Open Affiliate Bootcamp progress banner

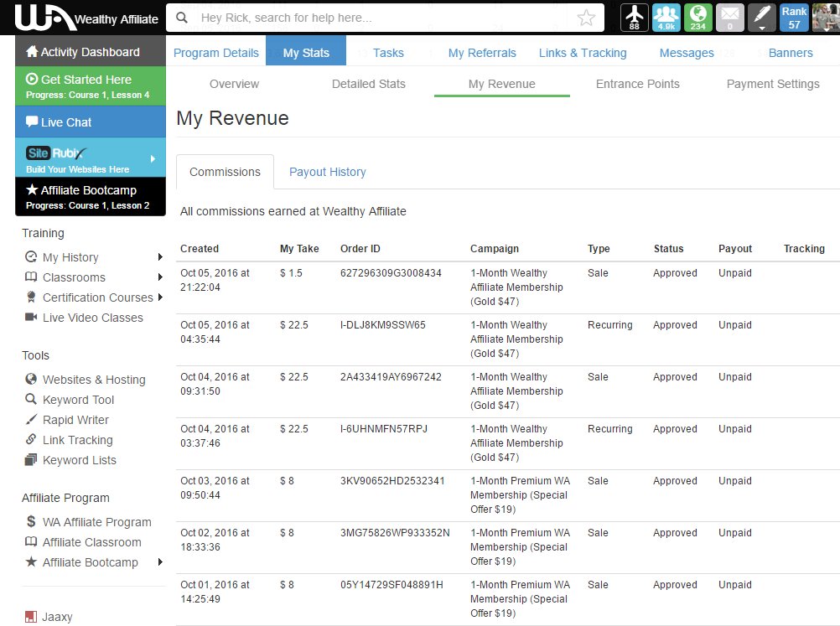91,197
